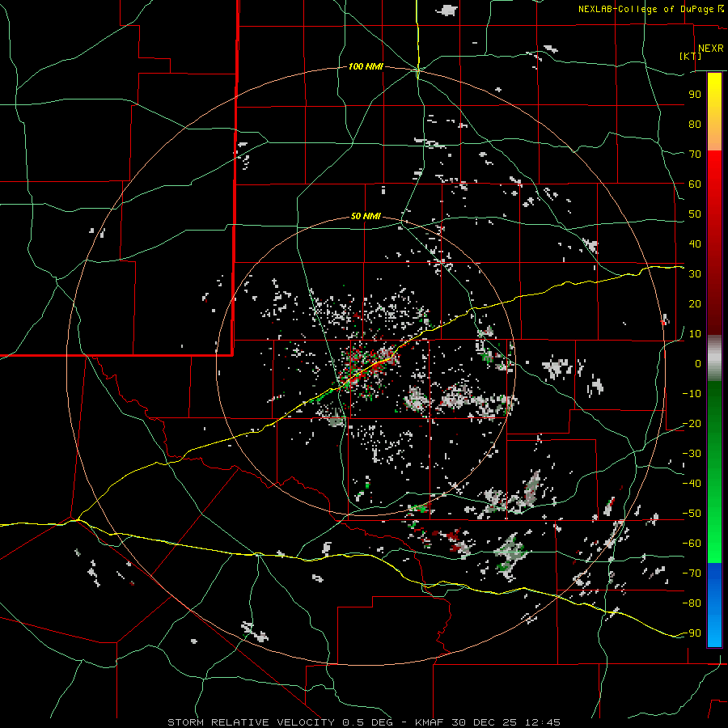728x728 pixels.
Task: Click the gray zero-velocity segment of the color bar
Action: click(x=714, y=358)
